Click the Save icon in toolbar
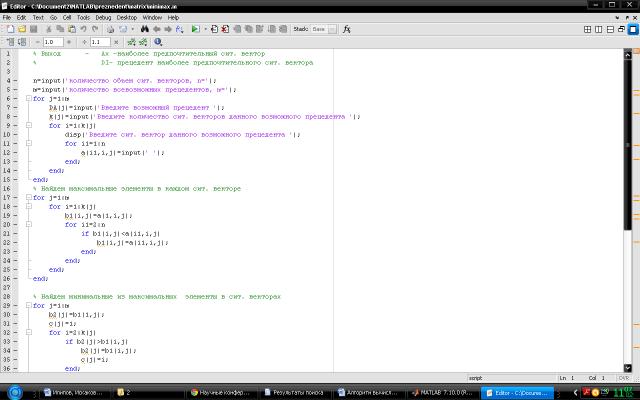 point(33,30)
